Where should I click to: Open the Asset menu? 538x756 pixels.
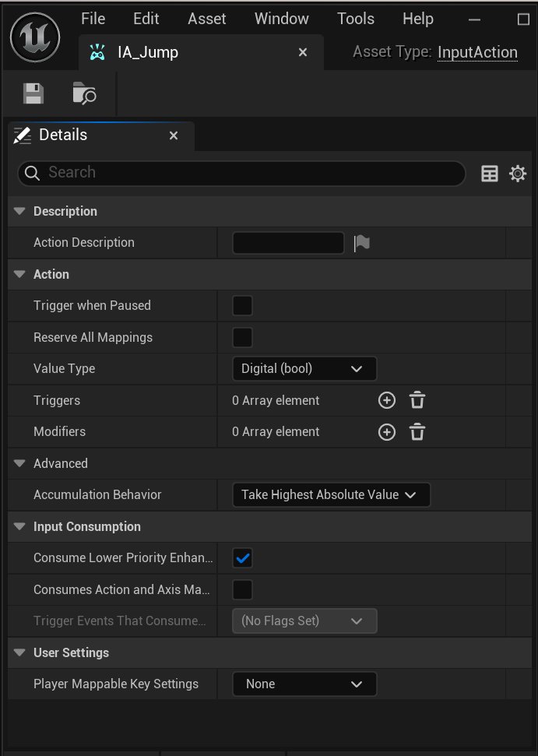coord(207,19)
